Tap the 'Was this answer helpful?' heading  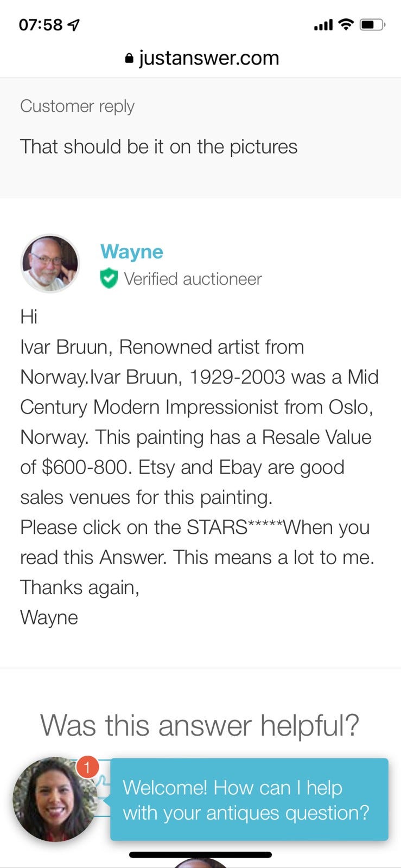click(200, 725)
